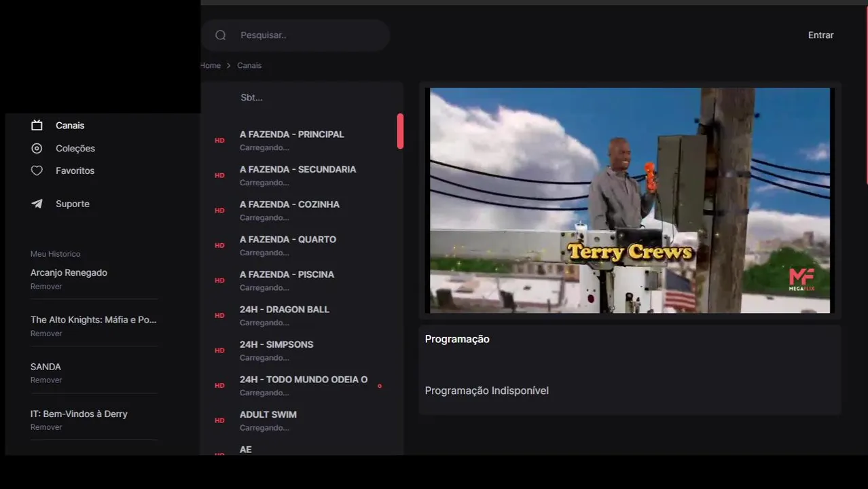Open Arcanjo Renegado history entry
The width and height of the screenshot is (868, 489).
point(69,272)
